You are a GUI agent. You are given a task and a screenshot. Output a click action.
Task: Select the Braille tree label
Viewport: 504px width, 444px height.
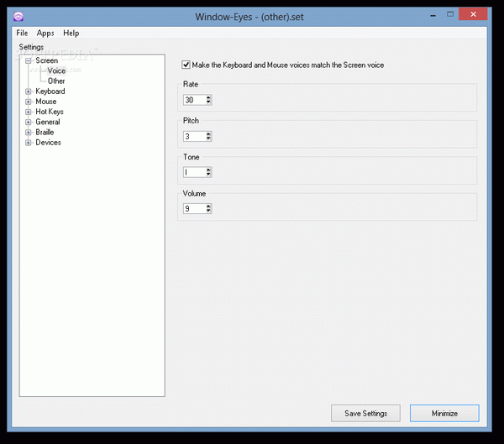pyautogui.click(x=45, y=132)
